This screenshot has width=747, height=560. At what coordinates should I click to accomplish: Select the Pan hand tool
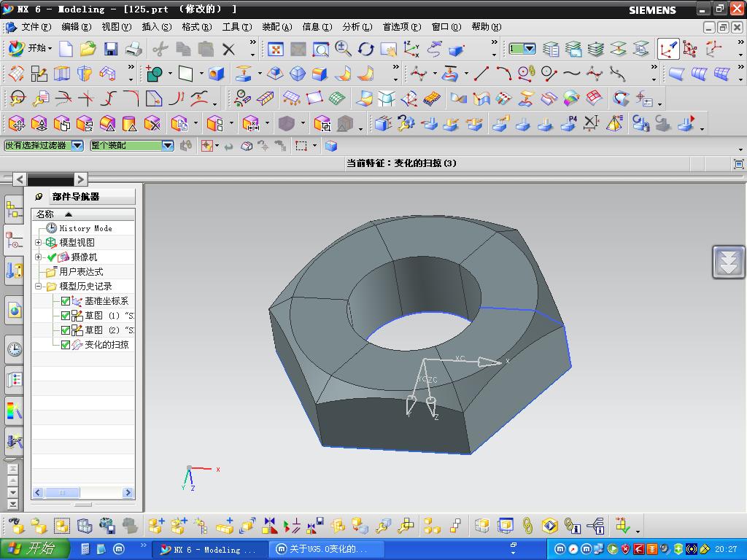(389, 49)
